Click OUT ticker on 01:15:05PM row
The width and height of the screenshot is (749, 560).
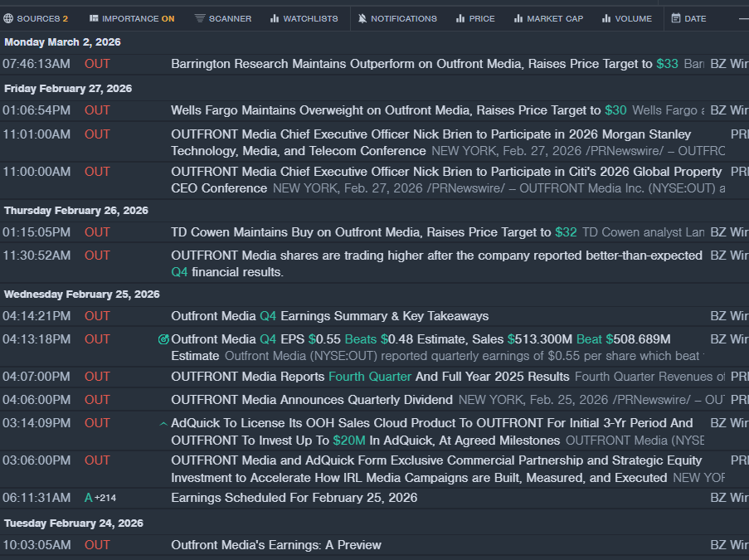(97, 232)
